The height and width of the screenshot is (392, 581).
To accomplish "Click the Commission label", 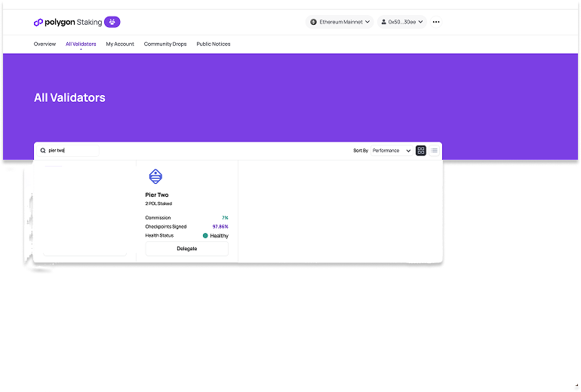I will click(158, 218).
